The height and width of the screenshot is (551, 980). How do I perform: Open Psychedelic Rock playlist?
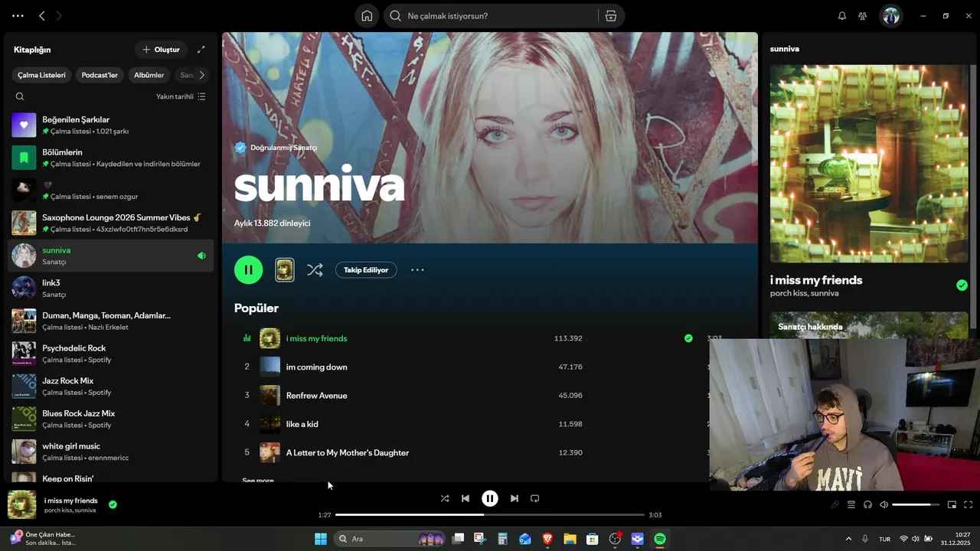(x=111, y=354)
